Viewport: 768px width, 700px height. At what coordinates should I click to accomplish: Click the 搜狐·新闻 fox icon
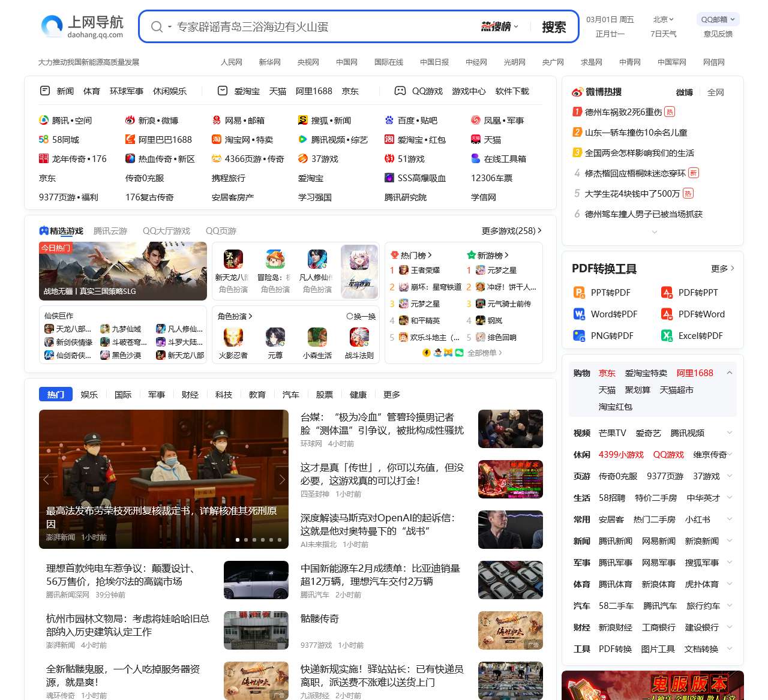(303, 120)
